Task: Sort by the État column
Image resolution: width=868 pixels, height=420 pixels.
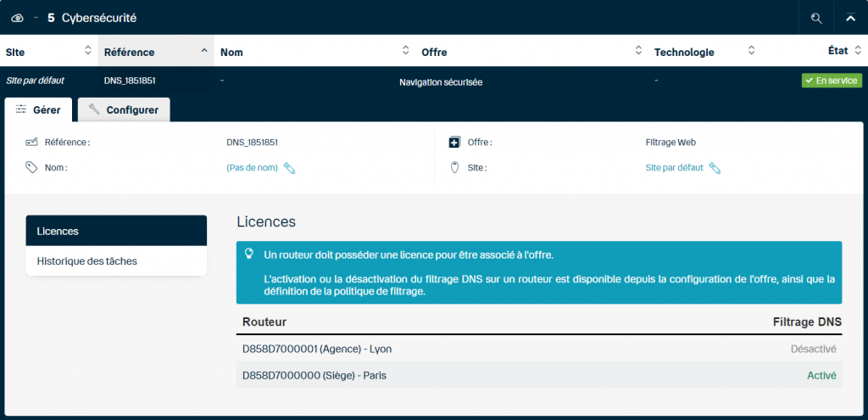Action: coord(837,52)
